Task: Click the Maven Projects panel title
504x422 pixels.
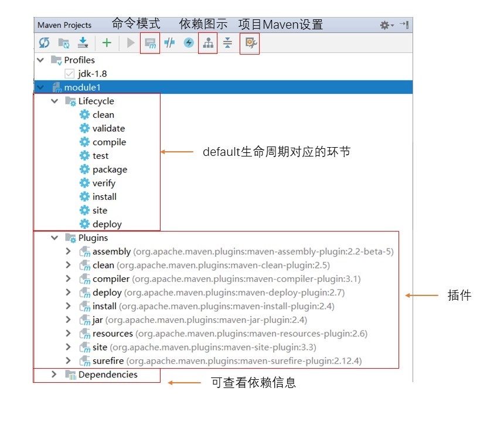Action: point(64,25)
